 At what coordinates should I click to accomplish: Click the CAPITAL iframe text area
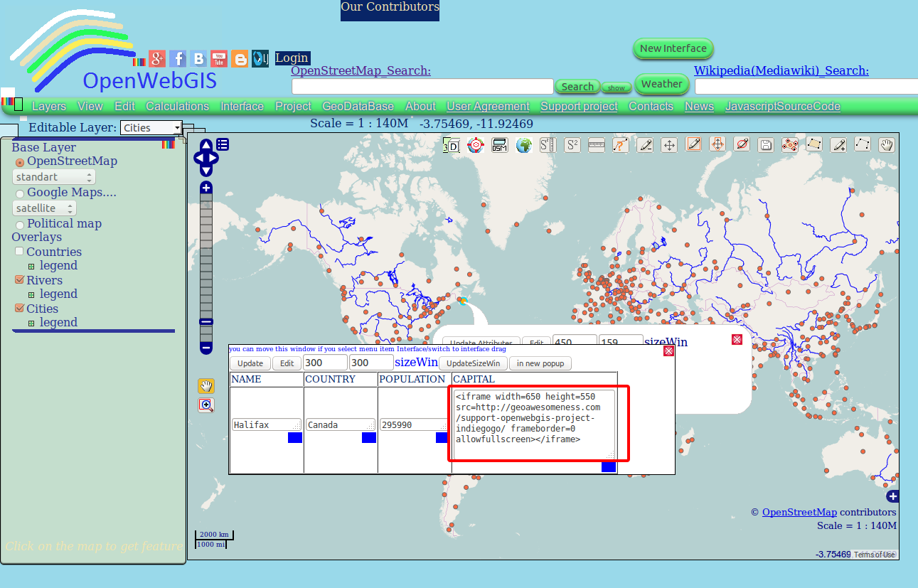[x=535, y=424]
